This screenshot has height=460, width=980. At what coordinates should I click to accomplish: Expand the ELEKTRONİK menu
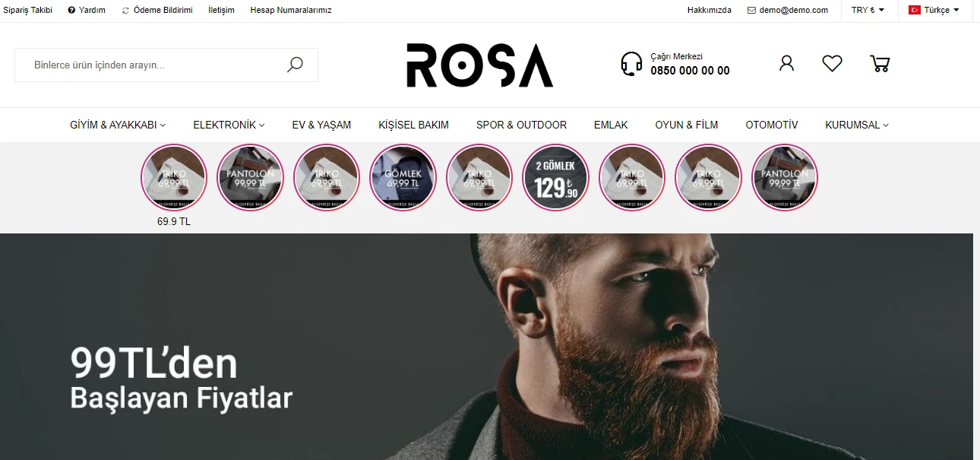tap(229, 125)
